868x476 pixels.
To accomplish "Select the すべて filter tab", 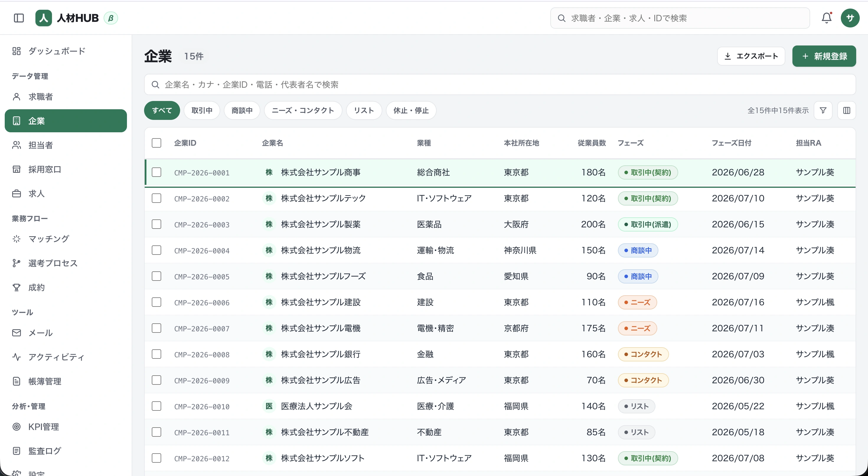I will [x=162, y=110].
